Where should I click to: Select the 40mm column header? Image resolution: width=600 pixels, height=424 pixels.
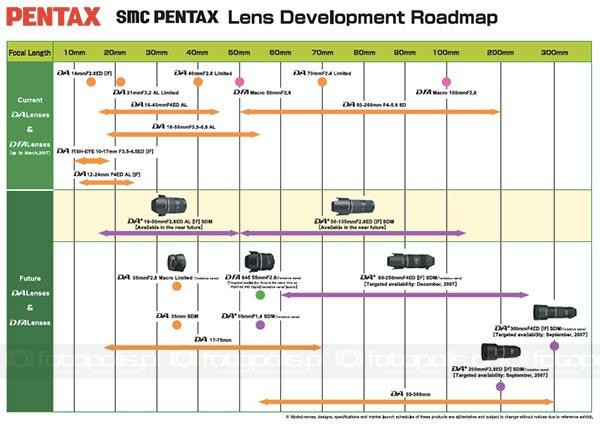[197, 52]
